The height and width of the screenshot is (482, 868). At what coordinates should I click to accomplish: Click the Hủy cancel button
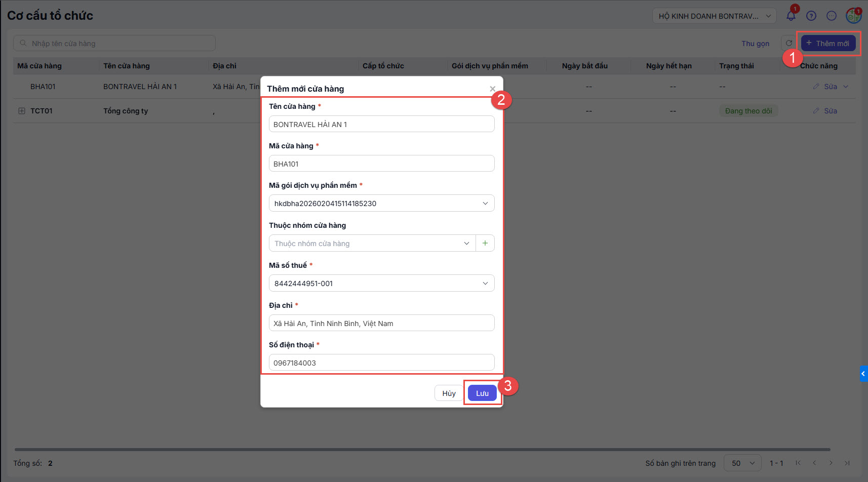click(x=449, y=393)
